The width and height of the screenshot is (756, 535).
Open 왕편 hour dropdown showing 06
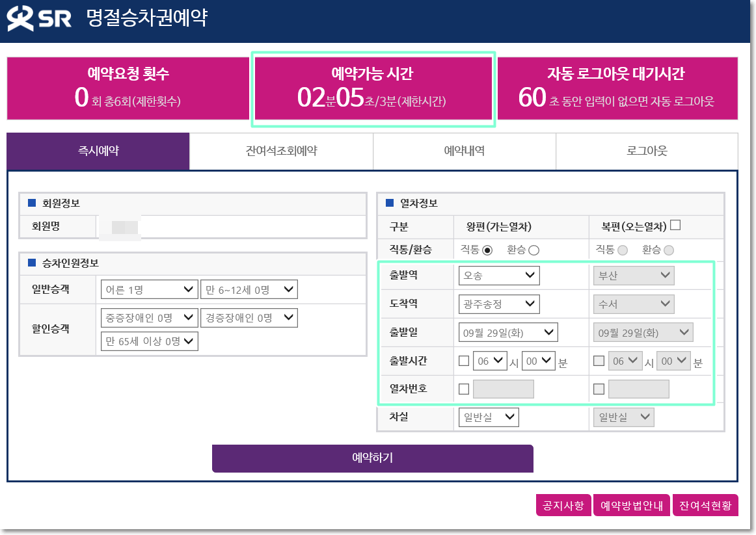click(490, 361)
